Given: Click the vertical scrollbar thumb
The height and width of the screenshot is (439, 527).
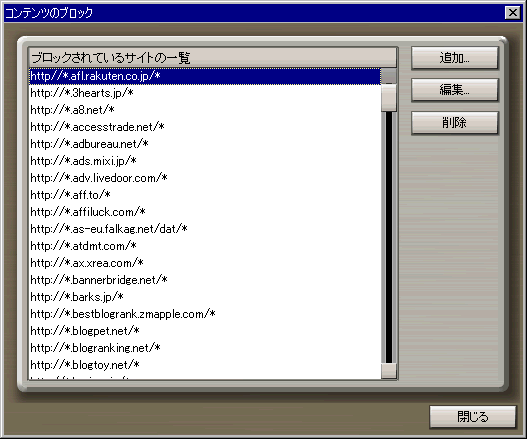Looking at the screenshot, I should coord(389,97).
